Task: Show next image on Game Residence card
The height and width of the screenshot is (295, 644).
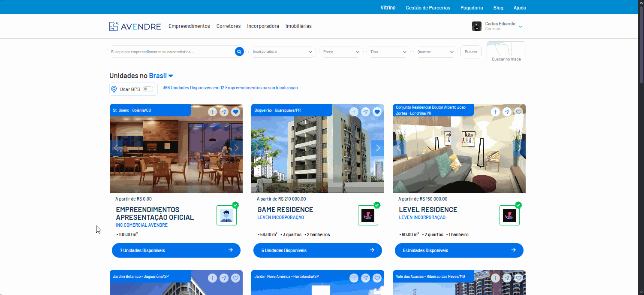Action: tap(378, 148)
